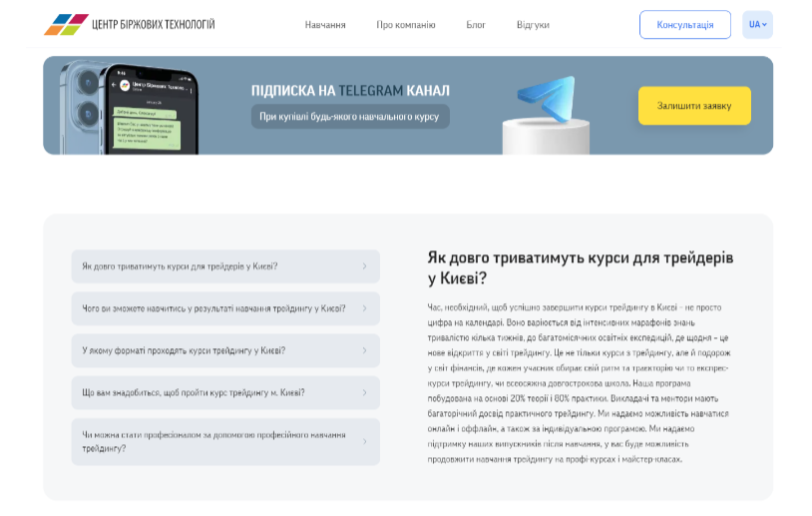Open the Про компанію menu item

click(405, 25)
